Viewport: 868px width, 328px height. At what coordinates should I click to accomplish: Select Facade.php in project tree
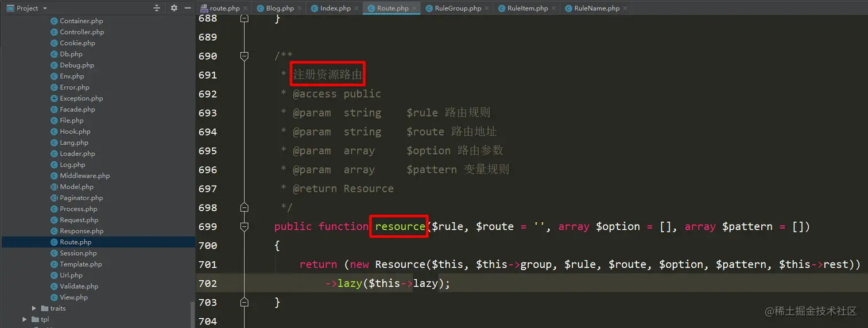pyautogui.click(x=77, y=109)
